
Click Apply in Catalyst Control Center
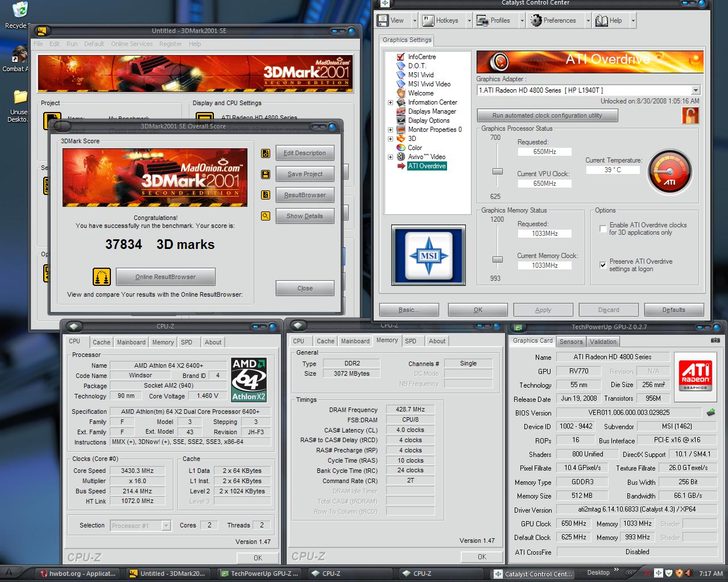click(x=543, y=310)
